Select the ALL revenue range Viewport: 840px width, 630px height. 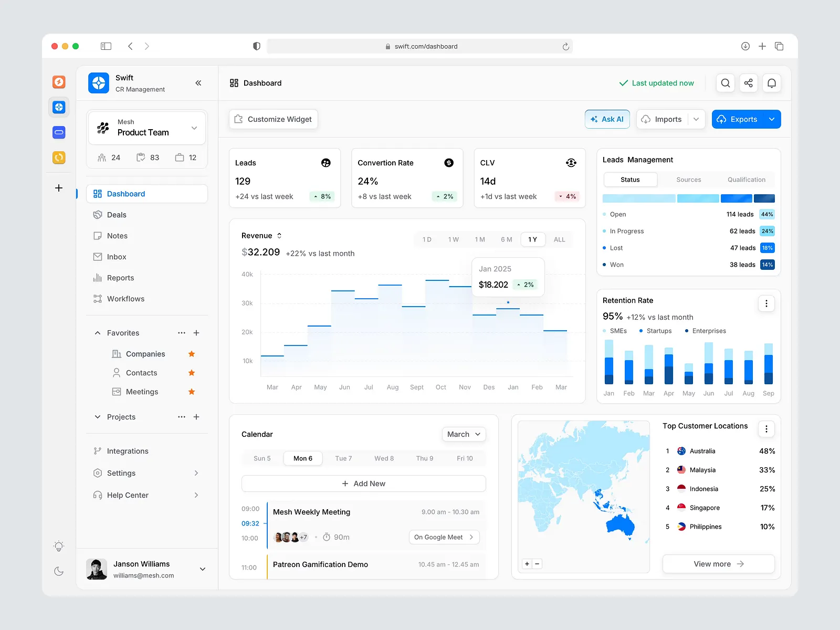560,239
